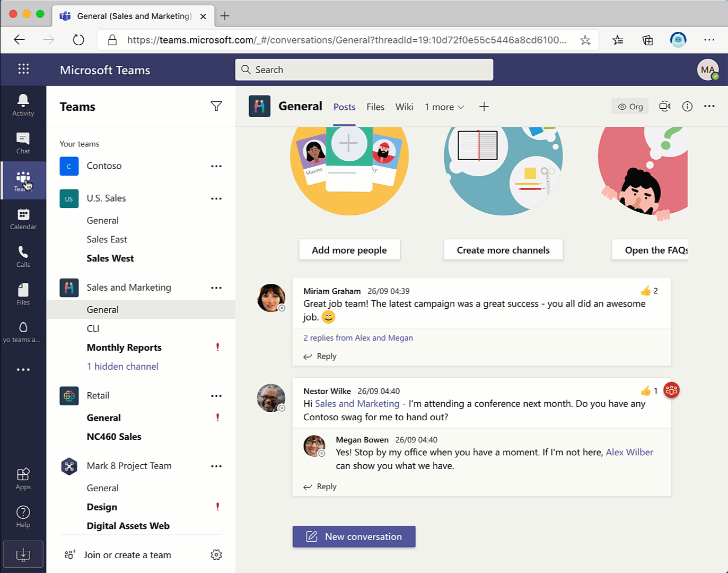Image resolution: width=728 pixels, height=573 pixels.
Task: Click the Alex Wilber mention link
Action: pos(629,453)
